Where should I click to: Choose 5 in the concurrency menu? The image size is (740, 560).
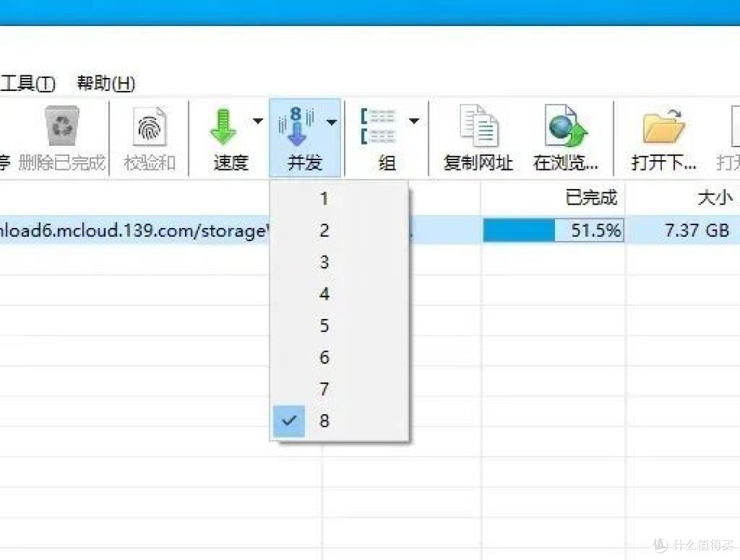339,325
